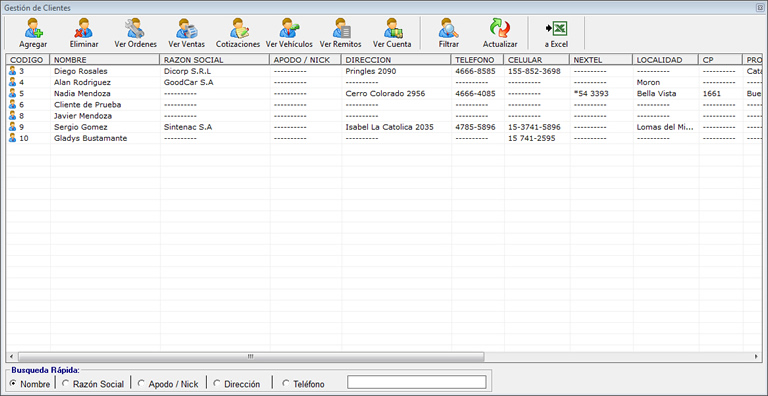Select the Gladys Bustamante row

point(384,139)
